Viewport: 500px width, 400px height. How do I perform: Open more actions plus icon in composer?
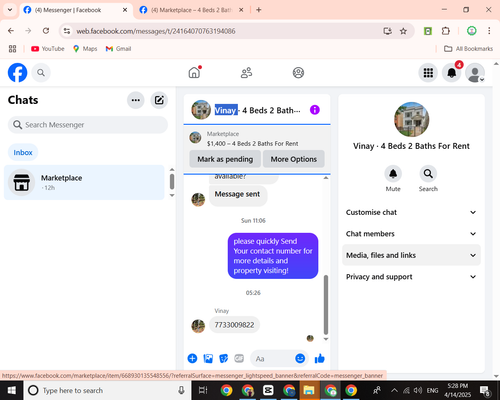(192, 358)
